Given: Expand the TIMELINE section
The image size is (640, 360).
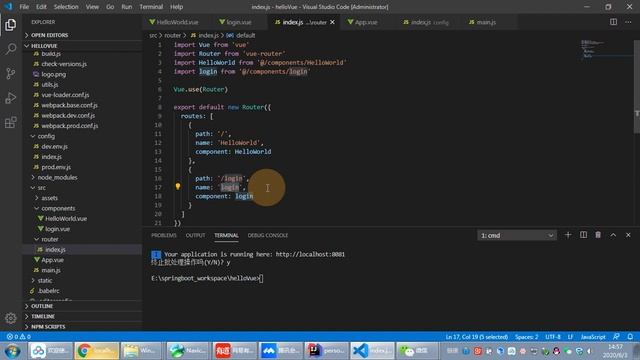Looking at the screenshot, I should click(x=82, y=316).
